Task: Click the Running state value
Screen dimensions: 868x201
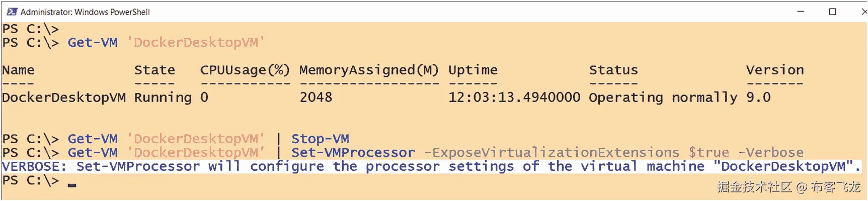Action: pyautogui.click(x=163, y=97)
